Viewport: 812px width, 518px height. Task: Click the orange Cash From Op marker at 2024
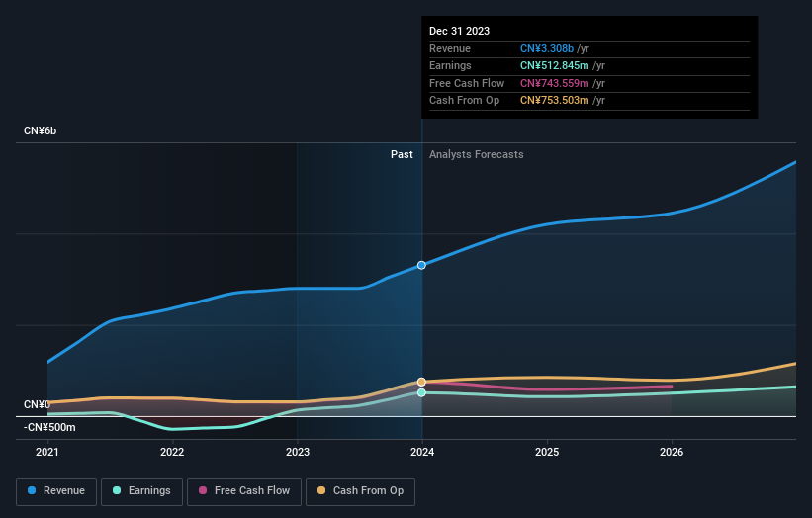tap(421, 382)
